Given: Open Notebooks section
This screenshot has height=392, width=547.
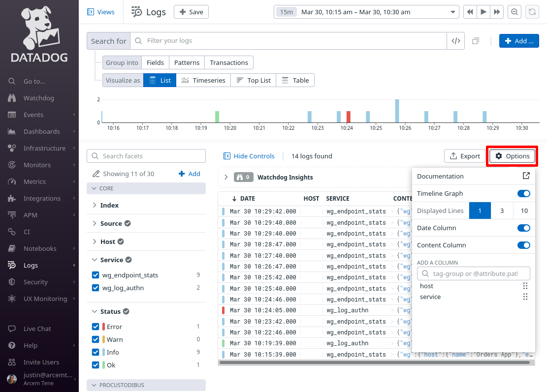Looking at the screenshot, I should click(x=39, y=248).
